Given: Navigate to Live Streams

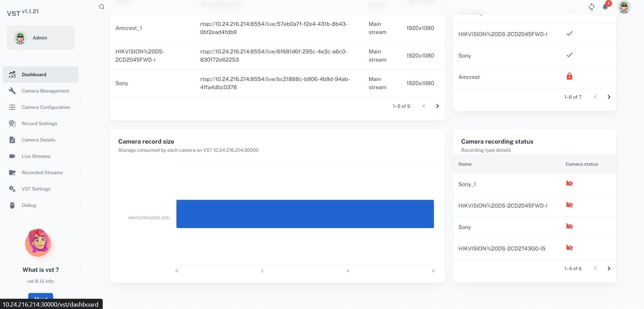Looking at the screenshot, I should pos(36,156).
